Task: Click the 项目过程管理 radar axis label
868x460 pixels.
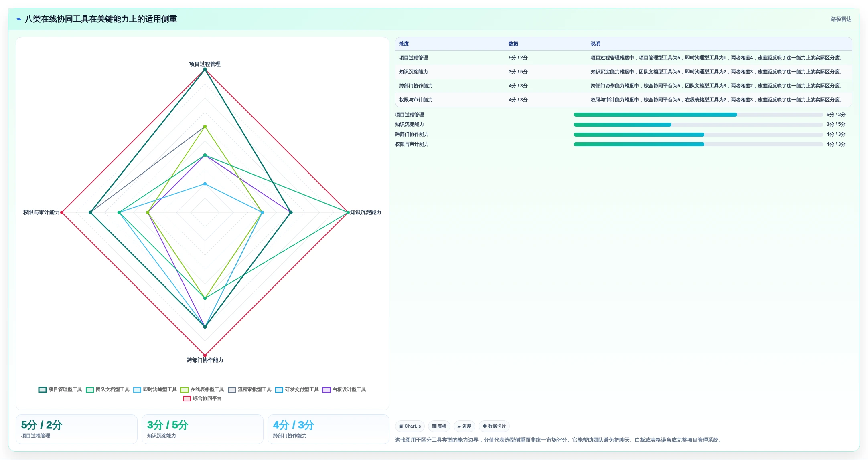Action: pos(205,64)
